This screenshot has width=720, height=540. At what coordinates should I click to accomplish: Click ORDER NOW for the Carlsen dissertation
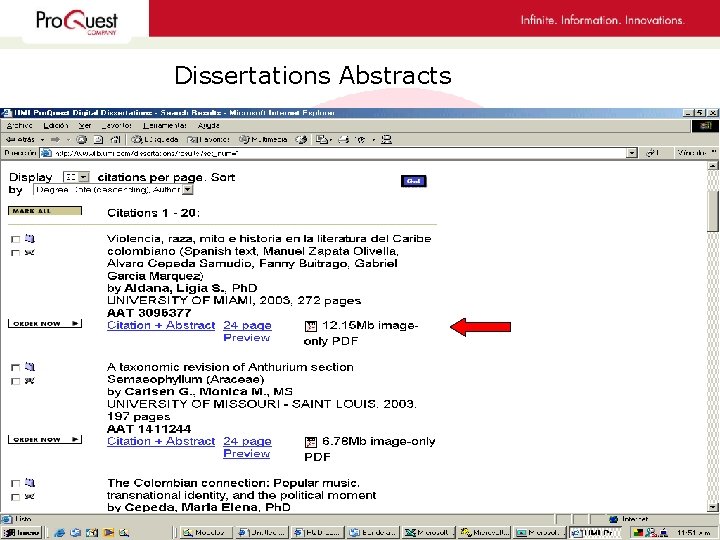45,439
